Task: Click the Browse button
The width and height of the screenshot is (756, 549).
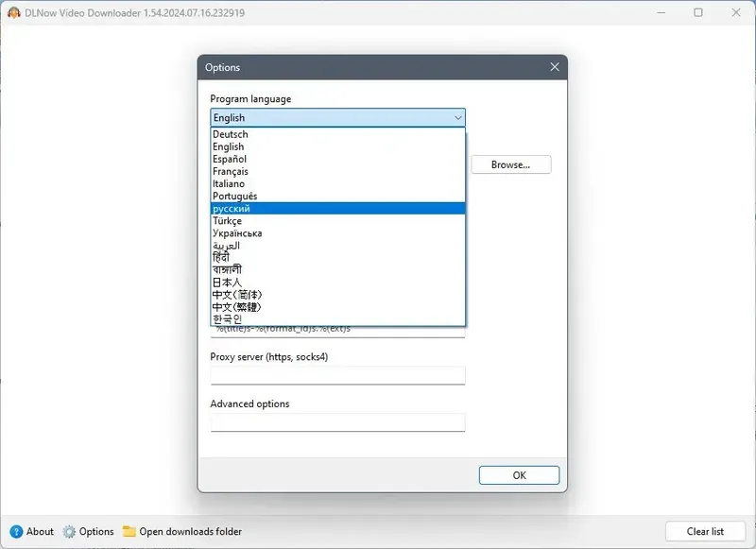Action: (x=510, y=164)
